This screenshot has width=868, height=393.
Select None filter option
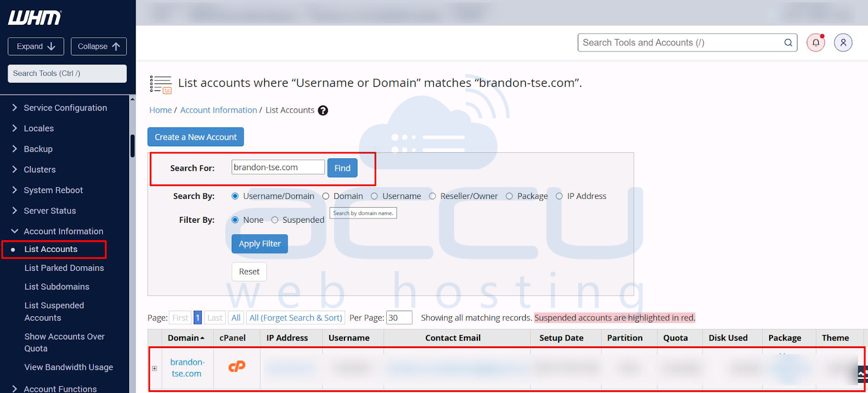235,220
